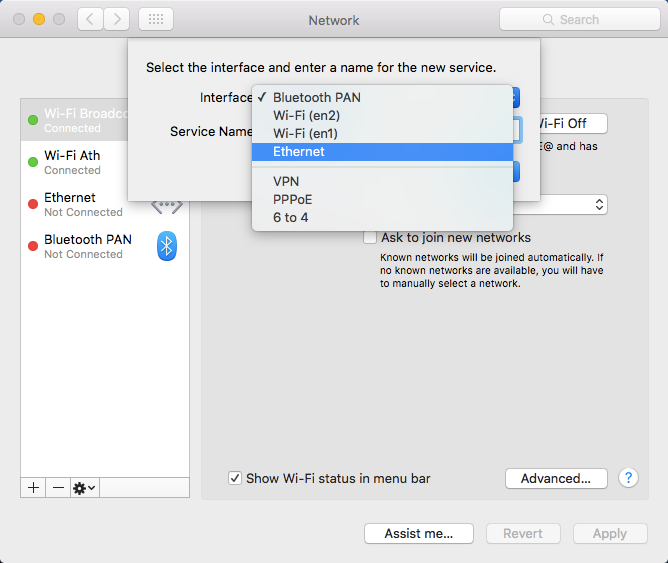Click the help question mark button

pos(629,478)
